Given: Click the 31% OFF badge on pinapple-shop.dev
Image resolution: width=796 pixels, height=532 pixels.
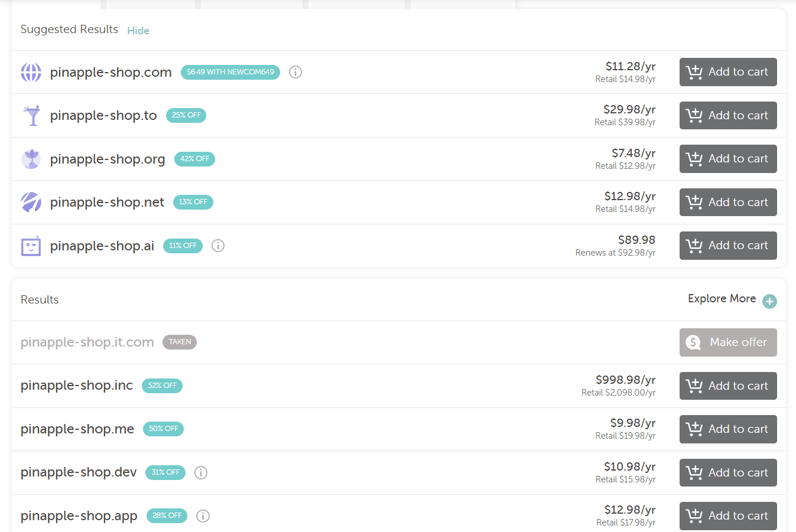Looking at the screenshot, I should [x=165, y=472].
